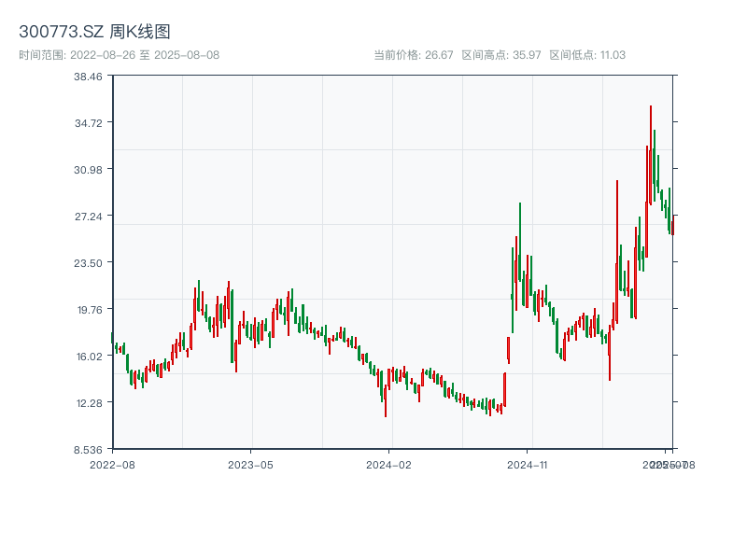The image size is (747, 560).
Task: Click y-axis value 23.50
Action: [88, 263]
